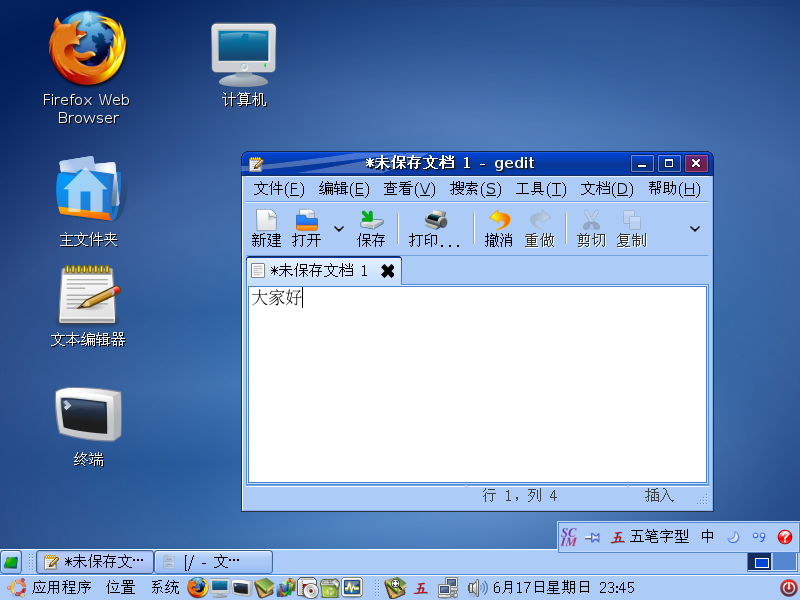Image resolution: width=800 pixels, height=600 pixels.
Task: Click the network connection tray icon
Action: tap(448, 588)
